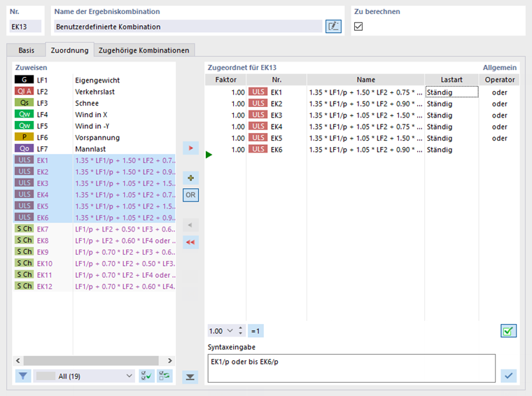Select assigned row EK4 in the right table

[x=362, y=127]
